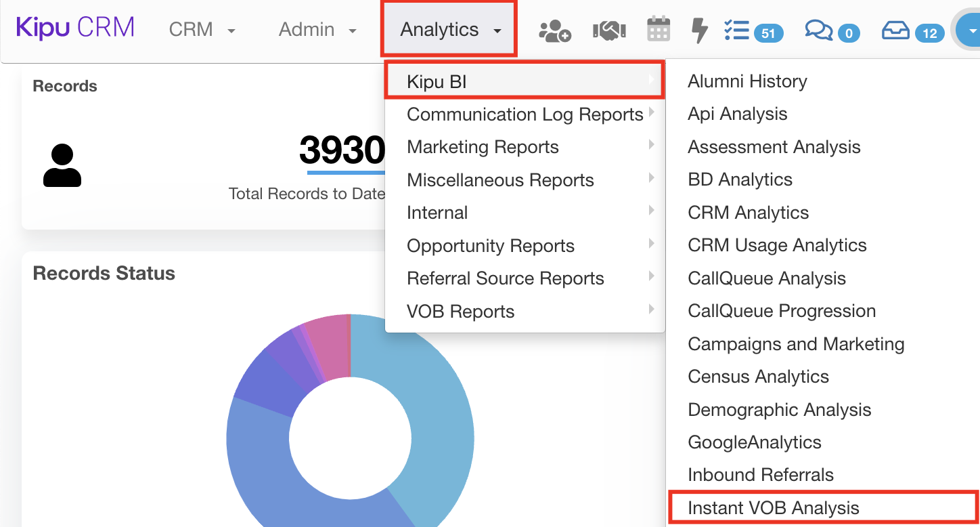980x527 pixels.
Task: Click the Kipu CRM logo
Action: pos(75,28)
